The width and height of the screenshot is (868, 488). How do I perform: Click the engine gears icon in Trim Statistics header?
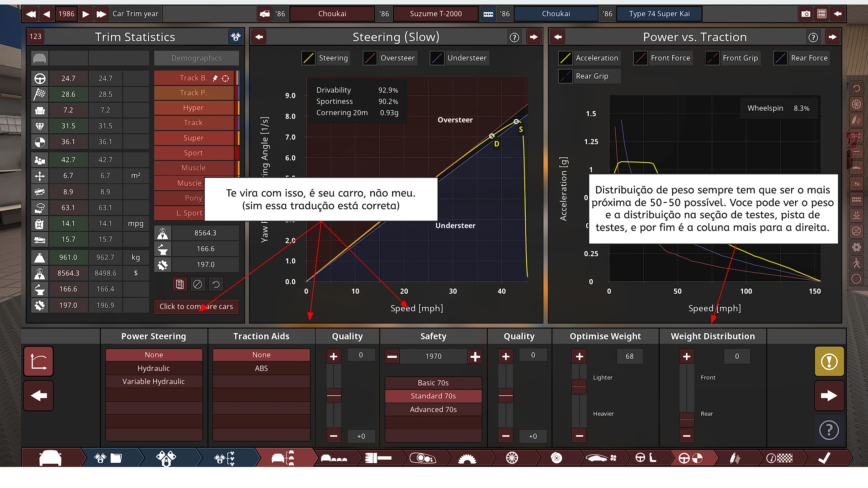coord(236,37)
